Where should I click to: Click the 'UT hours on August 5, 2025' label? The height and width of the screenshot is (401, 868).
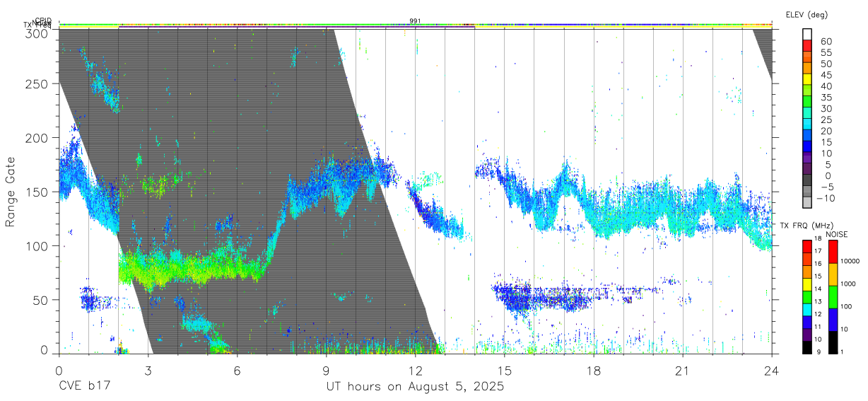(x=415, y=387)
